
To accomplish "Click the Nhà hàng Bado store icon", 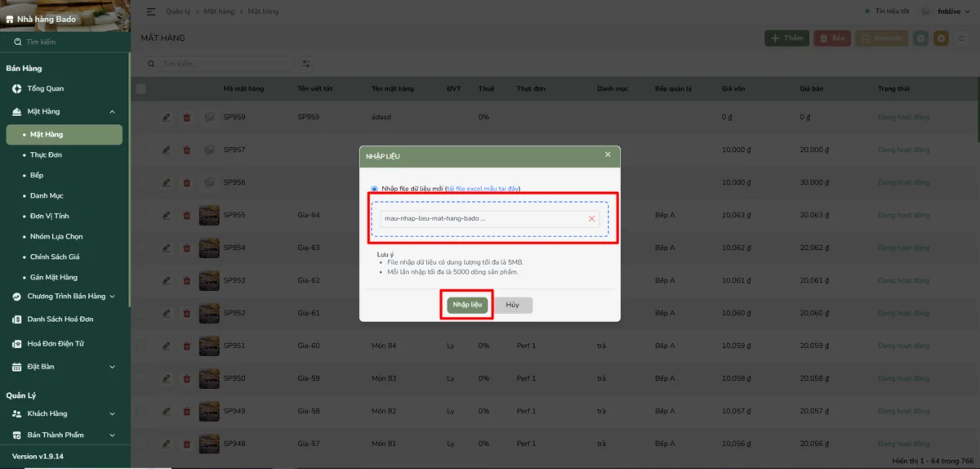I will pos(10,19).
